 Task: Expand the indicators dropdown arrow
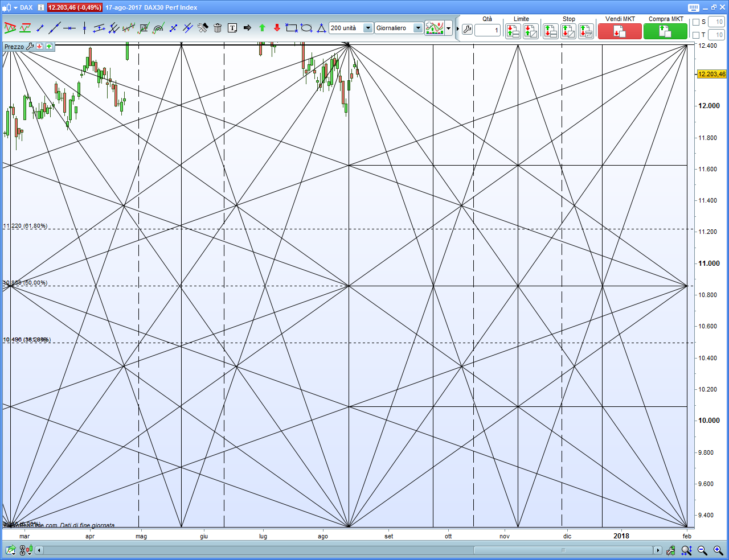click(449, 28)
